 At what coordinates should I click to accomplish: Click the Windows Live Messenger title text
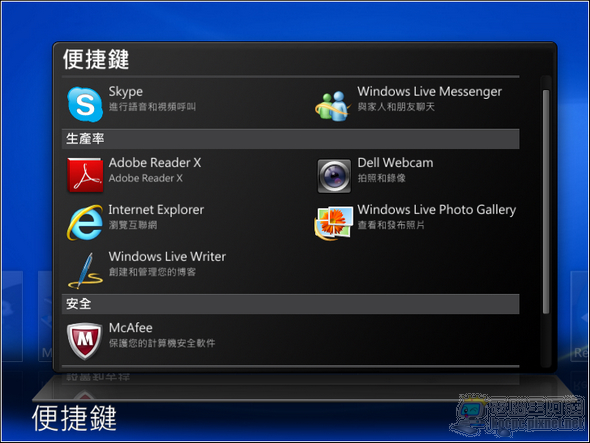coord(429,91)
